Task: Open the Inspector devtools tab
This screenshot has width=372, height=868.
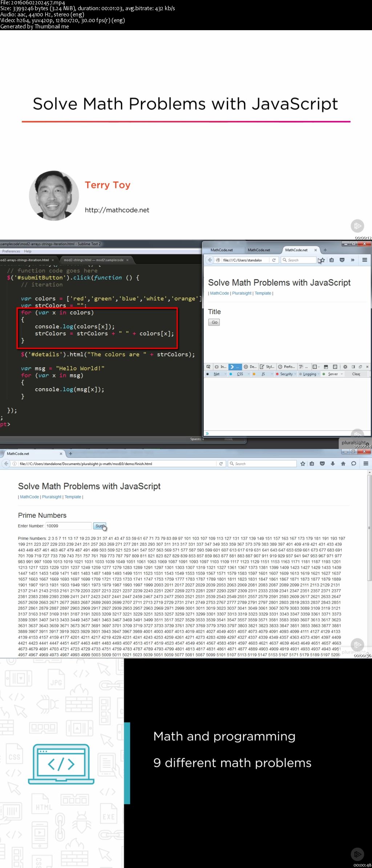Action: click(x=220, y=367)
